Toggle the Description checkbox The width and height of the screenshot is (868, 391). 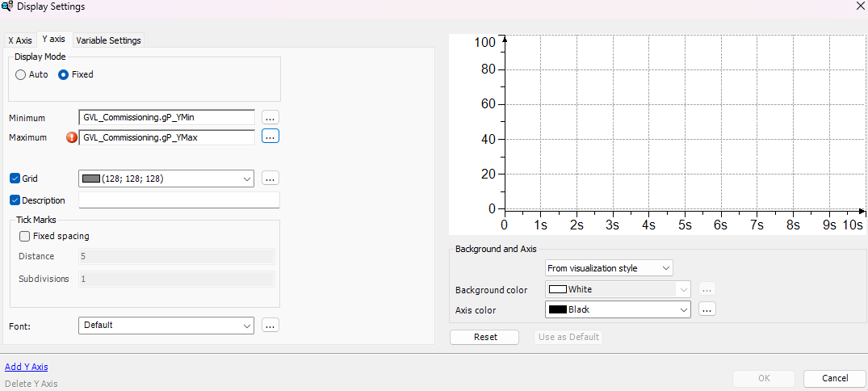click(x=15, y=200)
